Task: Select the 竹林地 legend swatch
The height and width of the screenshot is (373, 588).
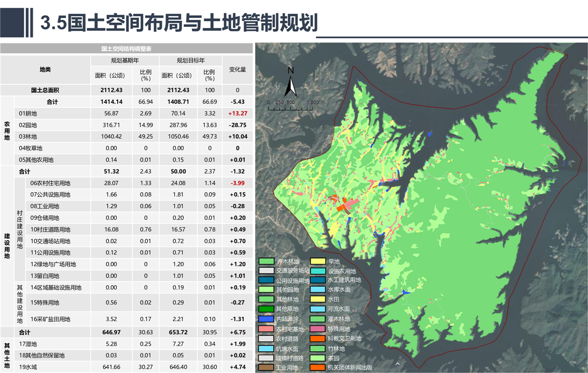Action: (318, 348)
